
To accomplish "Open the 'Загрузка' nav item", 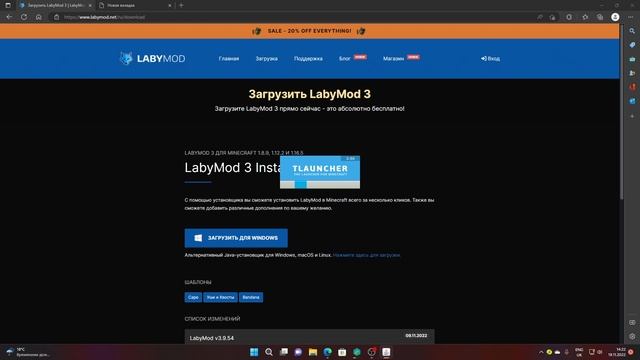I will (x=267, y=59).
